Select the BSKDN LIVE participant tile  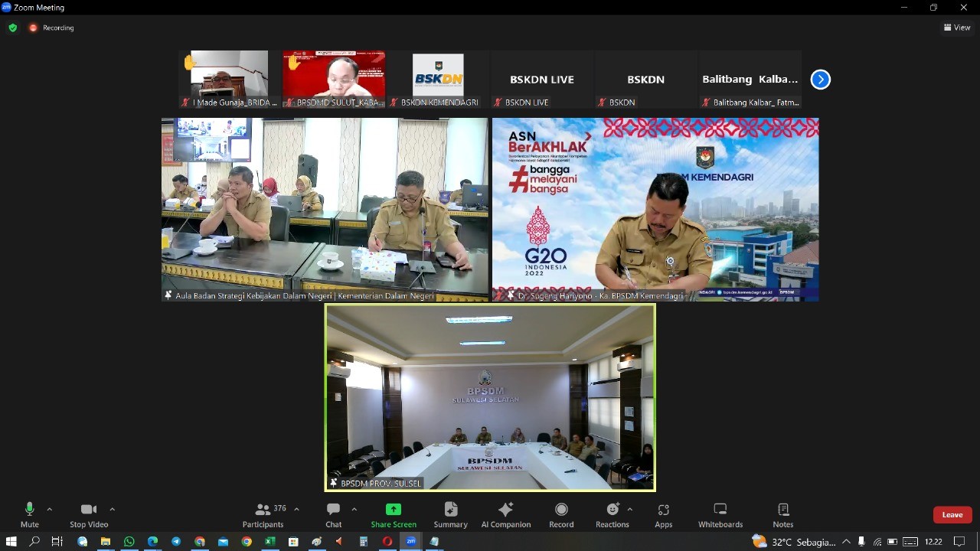541,79
